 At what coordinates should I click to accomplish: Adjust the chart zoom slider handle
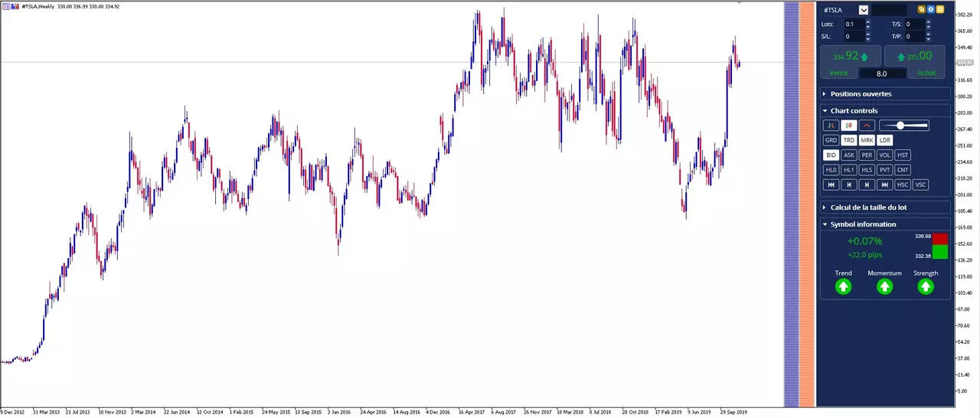coord(900,126)
